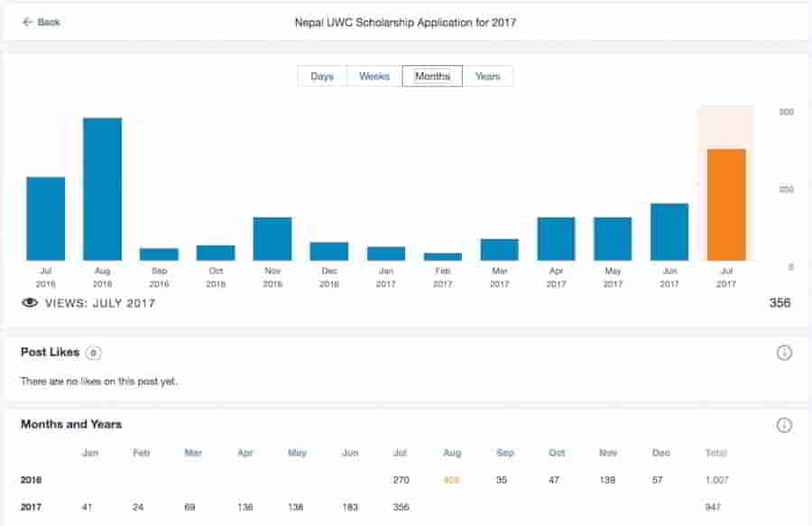Select the Jul 2016 bar
The width and height of the screenshot is (812, 526).
pos(46,218)
